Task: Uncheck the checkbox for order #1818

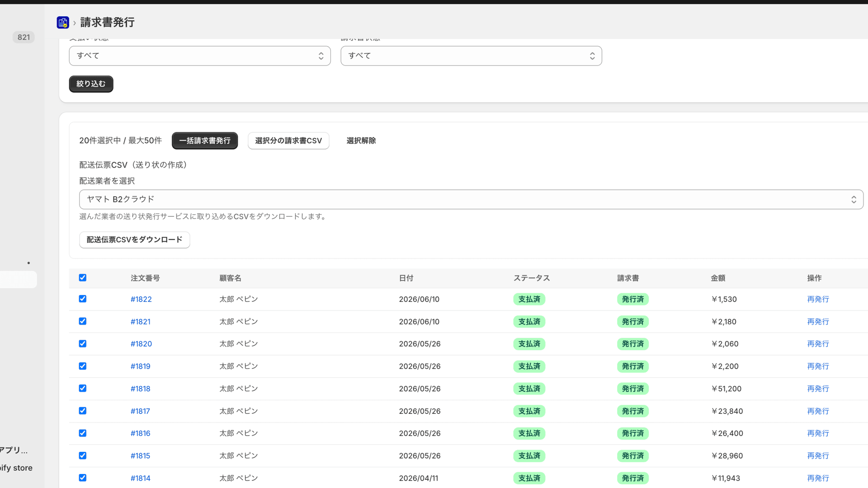Action: (x=83, y=388)
